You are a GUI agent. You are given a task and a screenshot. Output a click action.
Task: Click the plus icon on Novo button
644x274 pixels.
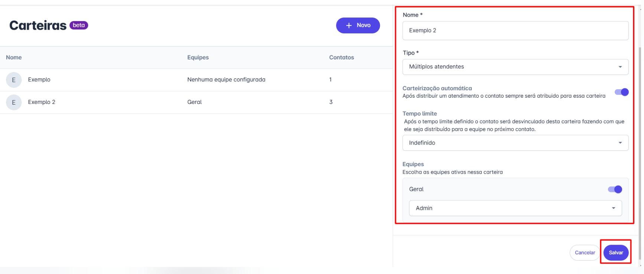(x=349, y=26)
